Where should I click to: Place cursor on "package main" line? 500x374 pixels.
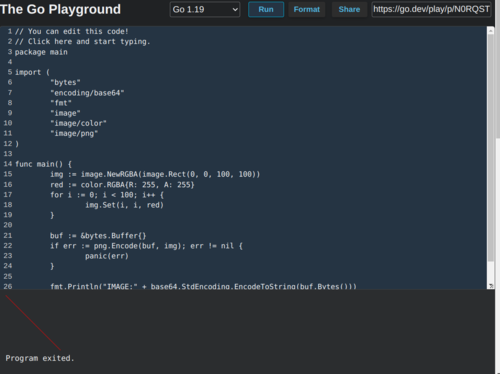click(41, 52)
